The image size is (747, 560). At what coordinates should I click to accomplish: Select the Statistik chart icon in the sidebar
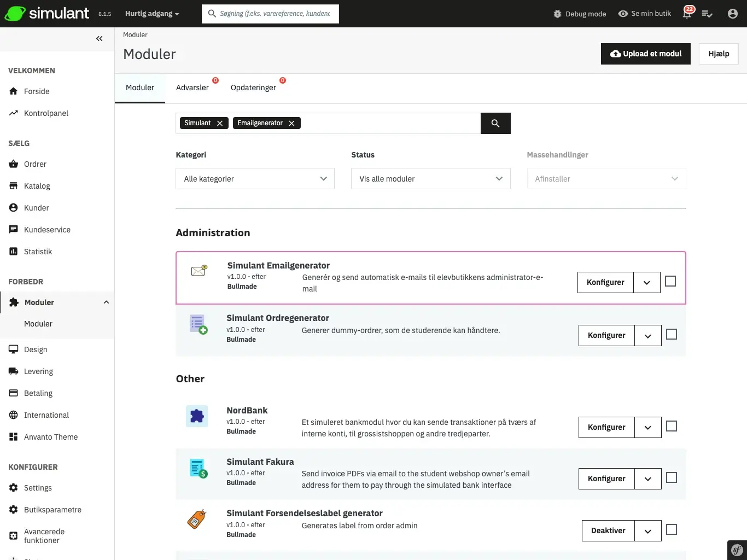[13, 251]
